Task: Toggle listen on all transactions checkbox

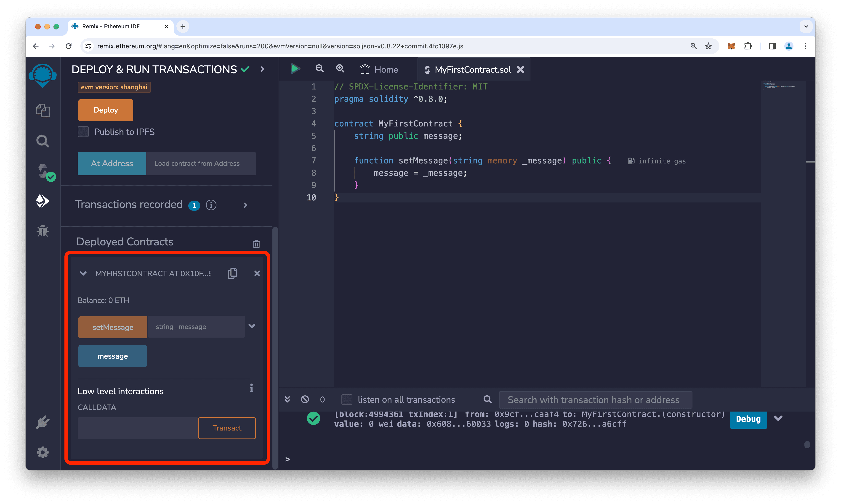Action: pos(347,399)
